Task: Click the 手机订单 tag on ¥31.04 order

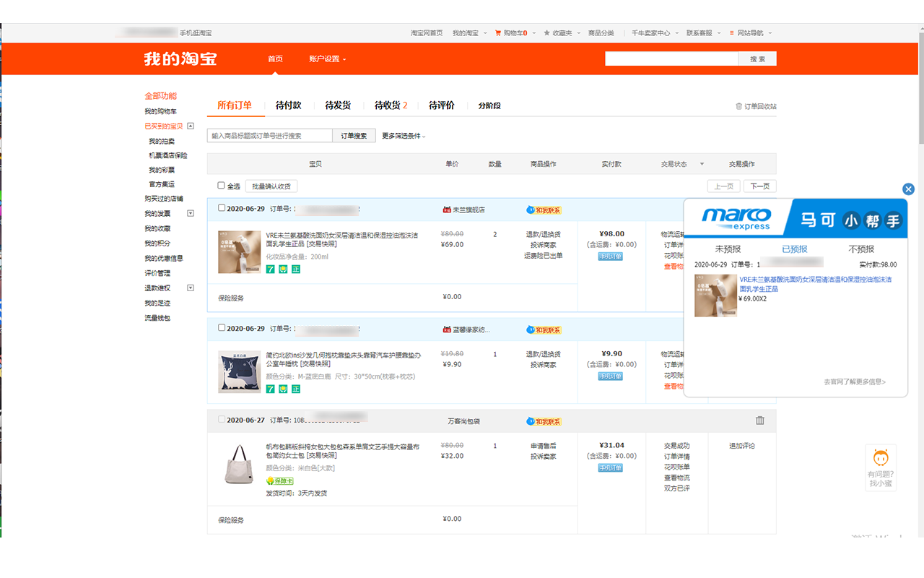Action: (611, 468)
